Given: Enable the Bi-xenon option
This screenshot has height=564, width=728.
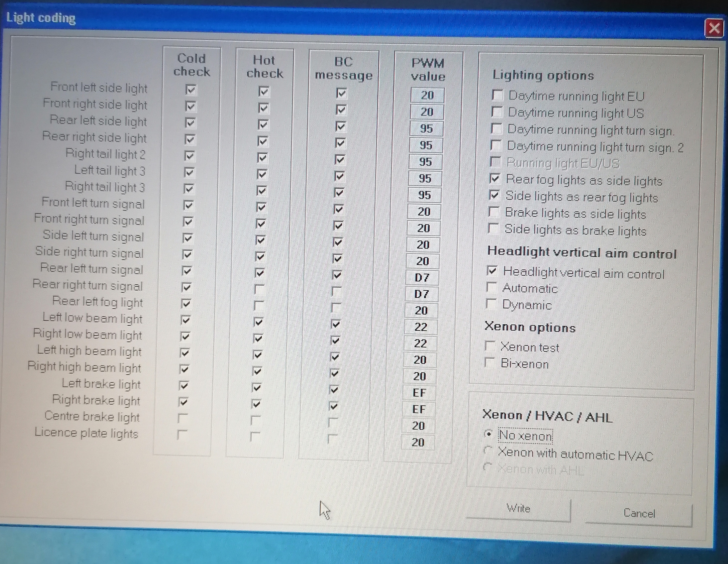Looking at the screenshot, I should click(489, 362).
